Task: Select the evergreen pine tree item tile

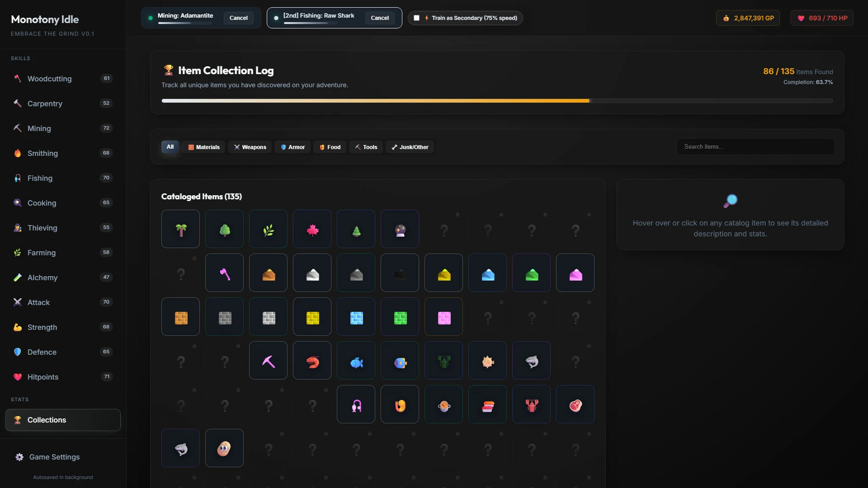Action: [356, 229]
